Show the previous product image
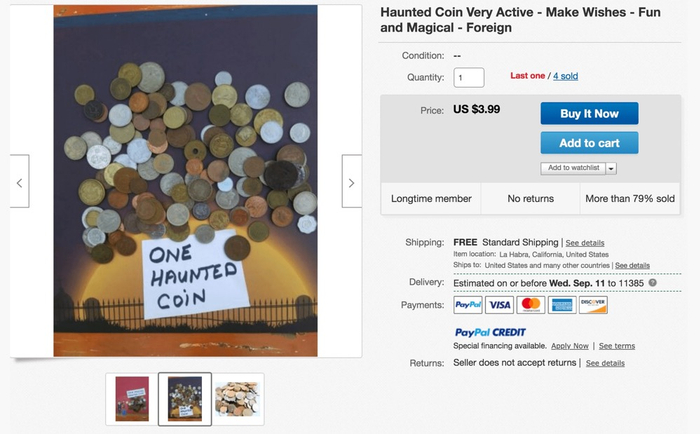Screen dimensions: 700x434 click(x=20, y=182)
